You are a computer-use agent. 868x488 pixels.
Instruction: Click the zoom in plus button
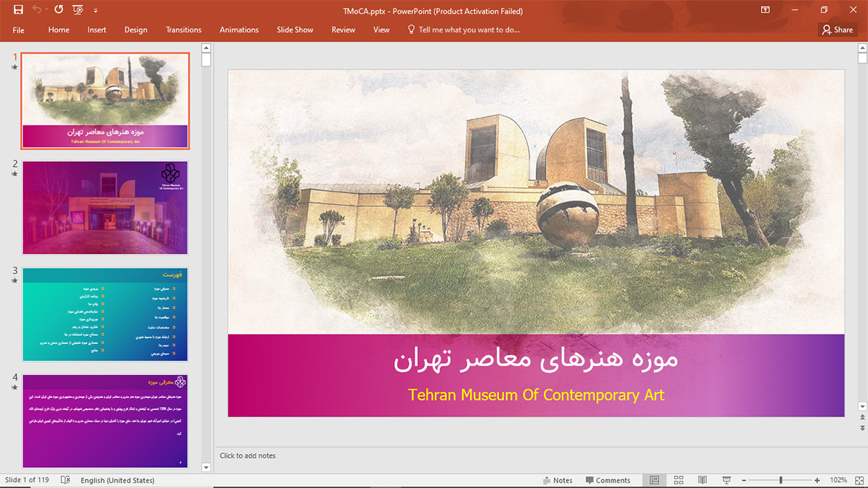817,480
